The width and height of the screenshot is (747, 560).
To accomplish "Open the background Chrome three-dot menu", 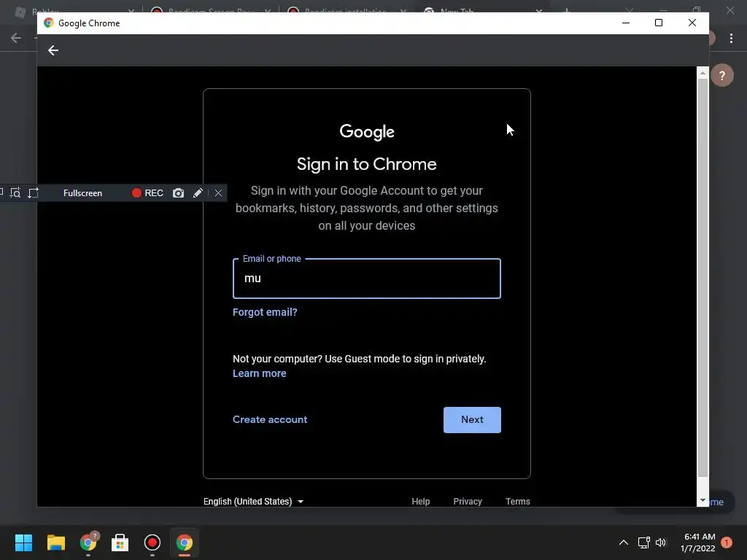I will [x=731, y=38].
